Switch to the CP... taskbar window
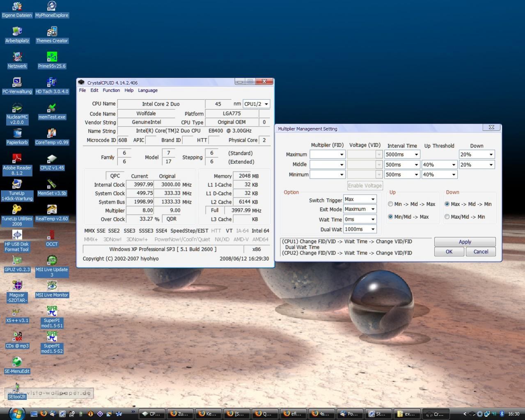 tap(152, 414)
